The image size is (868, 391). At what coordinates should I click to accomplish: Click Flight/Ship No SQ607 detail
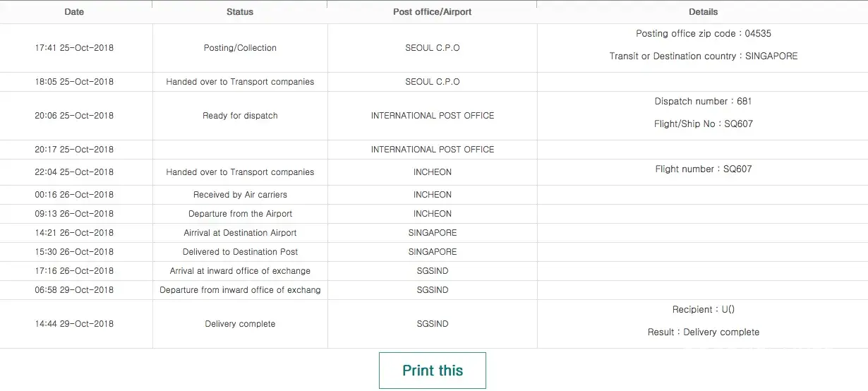click(x=703, y=124)
